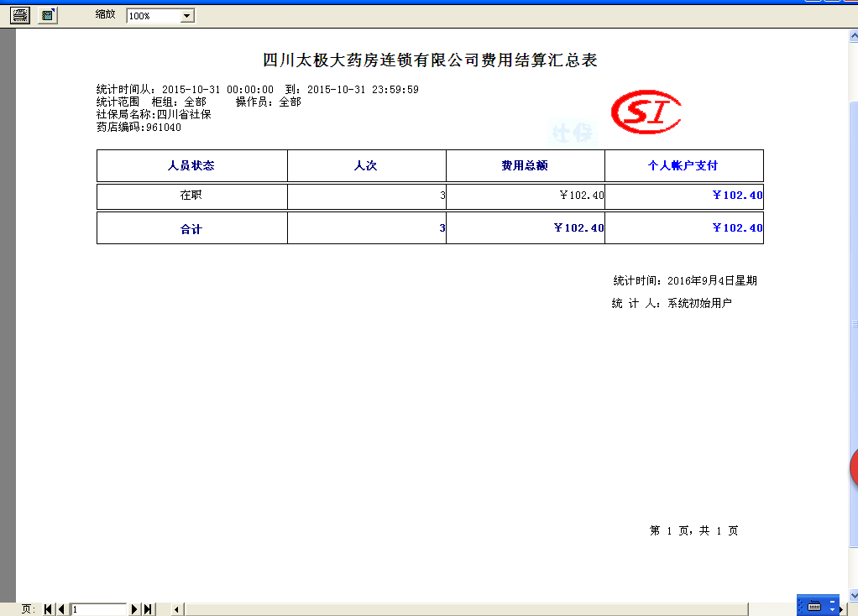Click the horizontal scrollbar left arrow
The image size is (858, 616).
(x=176, y=609)
